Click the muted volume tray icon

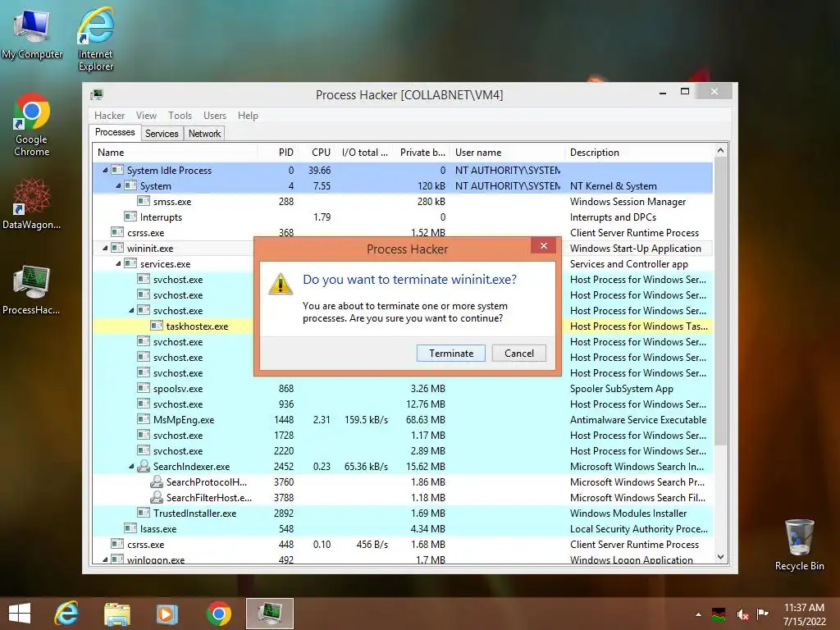point(742,614)
